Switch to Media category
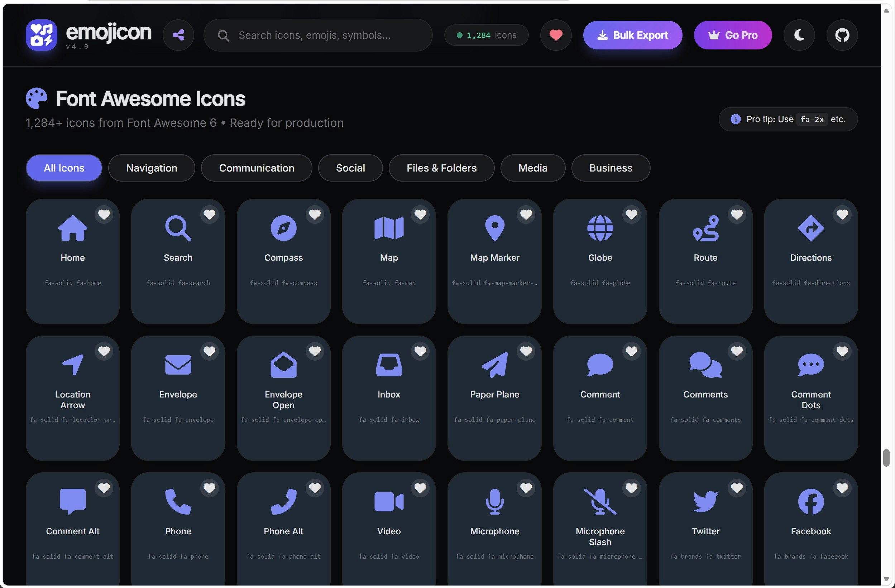 click(533, 168)
